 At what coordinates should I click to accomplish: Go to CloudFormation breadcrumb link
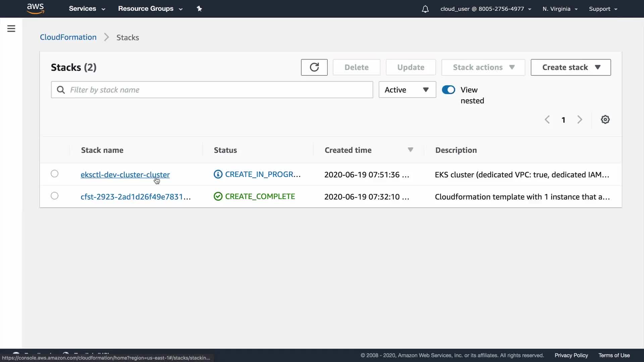point(68,37)
